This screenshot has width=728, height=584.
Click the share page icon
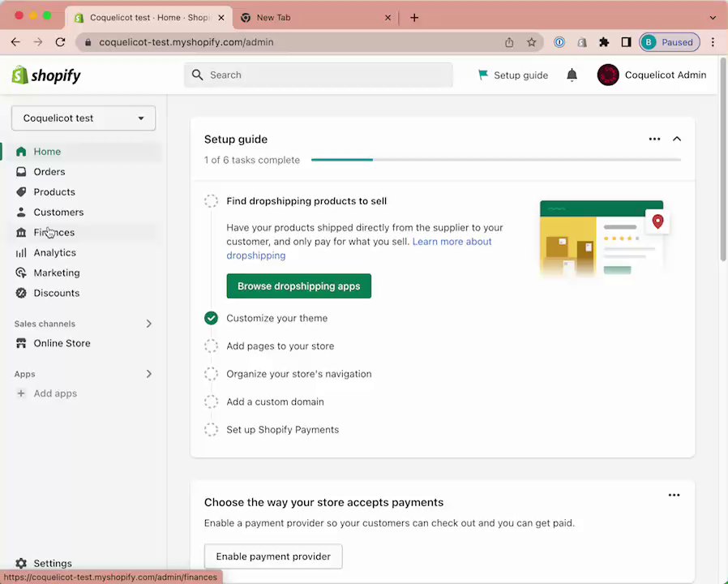509,42
